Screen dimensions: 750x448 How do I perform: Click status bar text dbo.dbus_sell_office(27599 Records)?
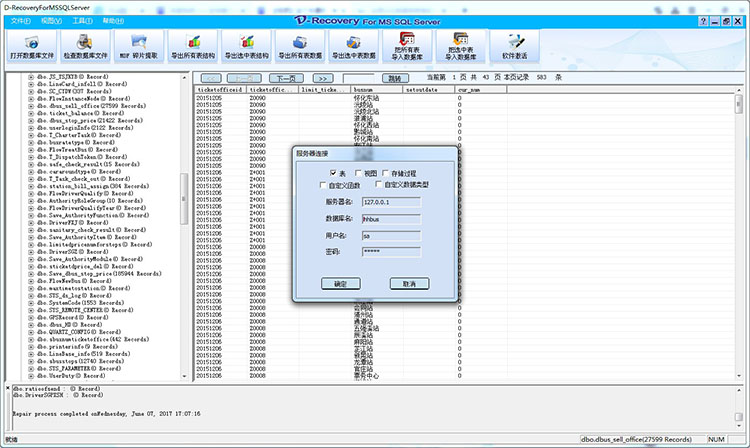click(636, 439)
